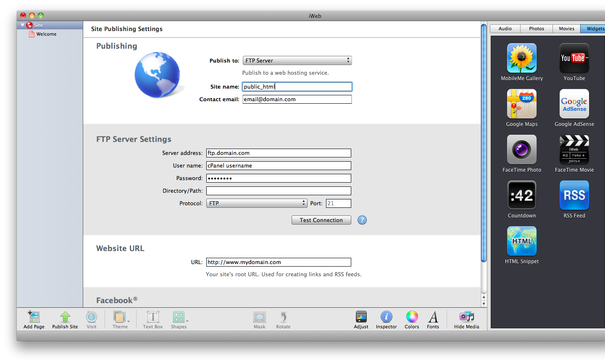Choose the HTML Snippet widget
This screenshot has height=364, width=605.
coord(522,241)
